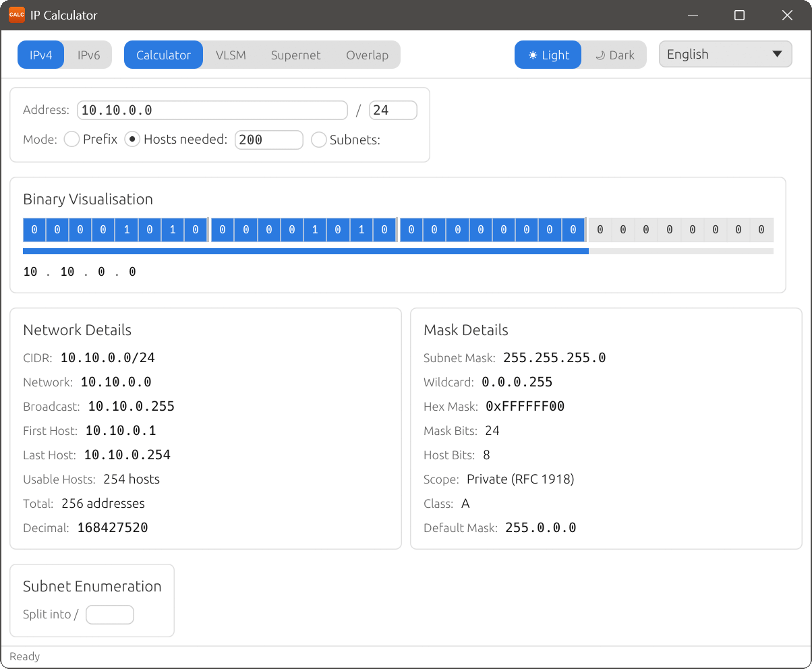
Task: Open the VLSM tab
Action: 231,55
